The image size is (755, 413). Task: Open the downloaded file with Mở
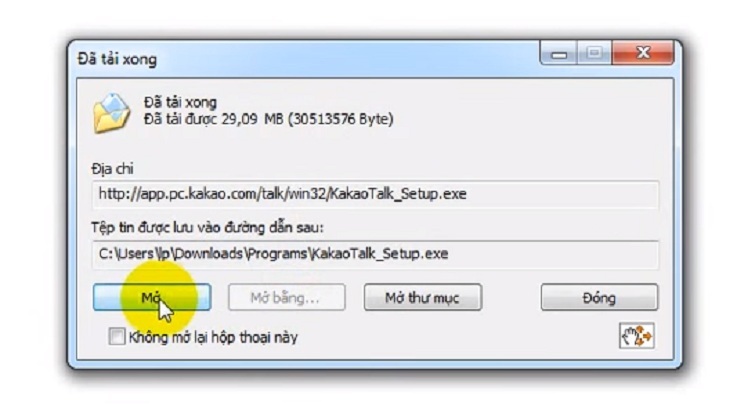click(152, 297)
